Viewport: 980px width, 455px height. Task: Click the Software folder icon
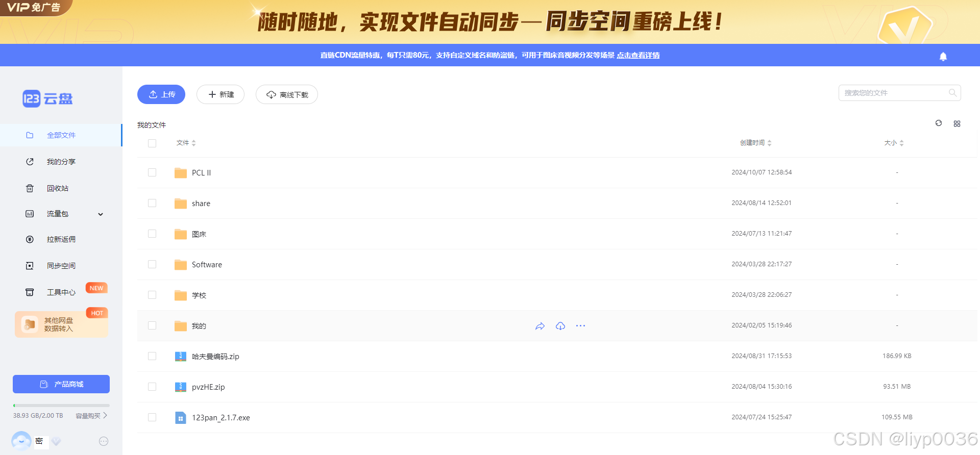pos(181,265)
